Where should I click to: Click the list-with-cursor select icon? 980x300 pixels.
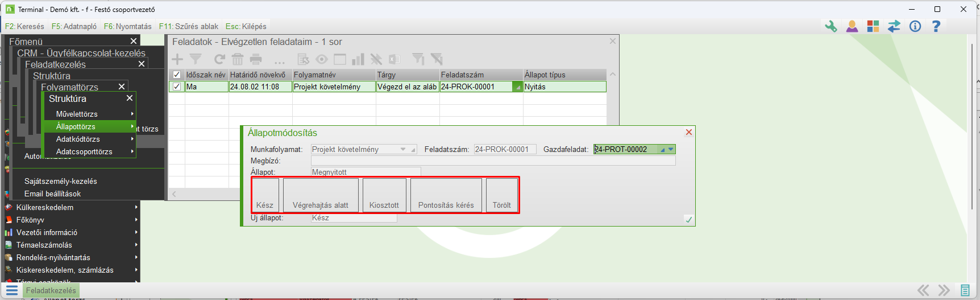click(304, 59)
